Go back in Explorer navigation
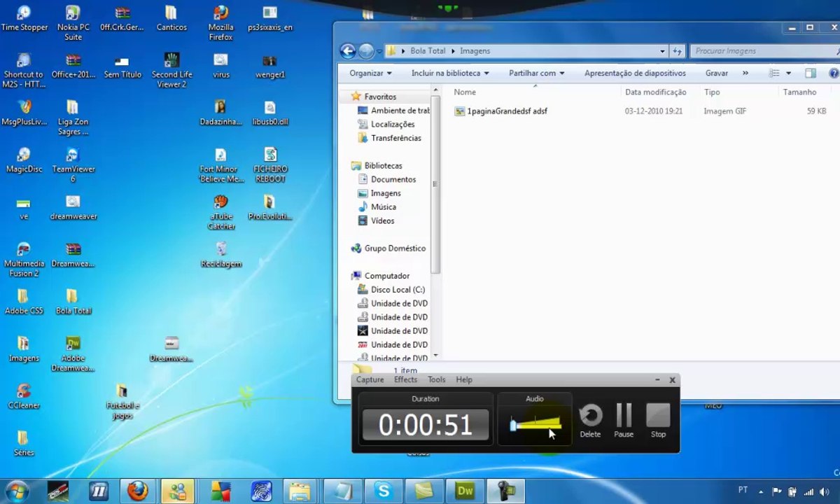The height and width of the screenshot is (504, 840). pos(348,51)
